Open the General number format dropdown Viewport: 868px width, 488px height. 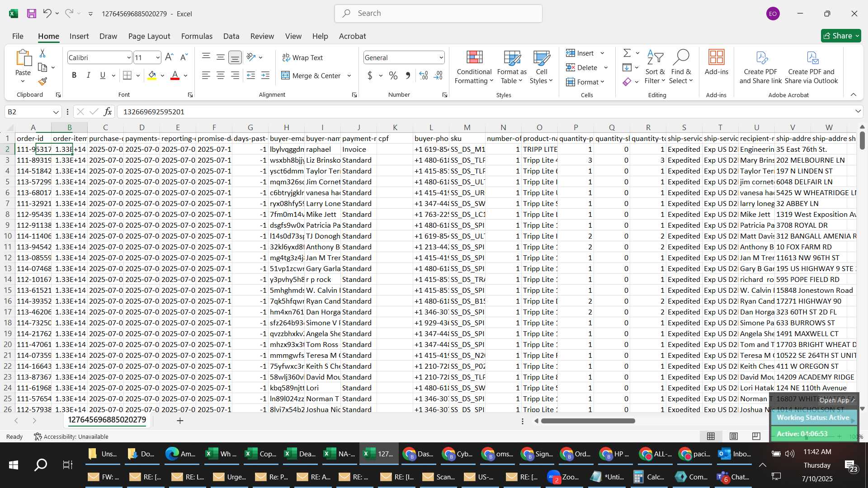(x=441, y=57)
